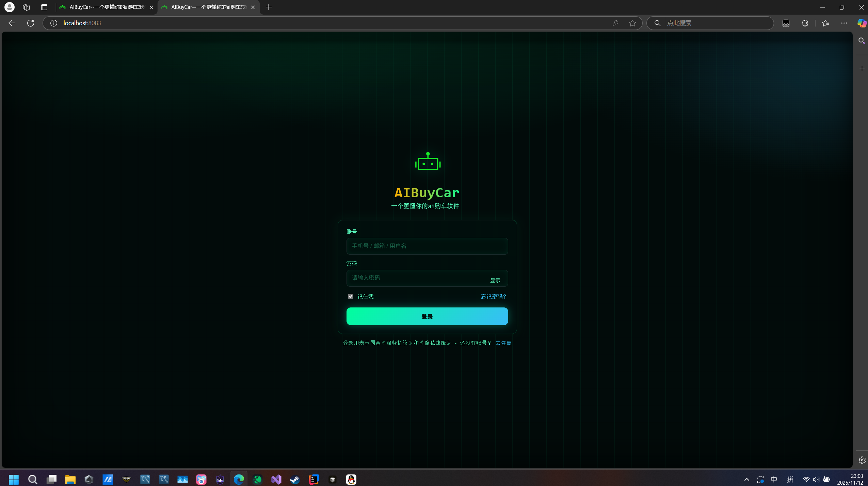Open a new browser tab
This screenshot has height=486, width=868.
pos(269,7)
